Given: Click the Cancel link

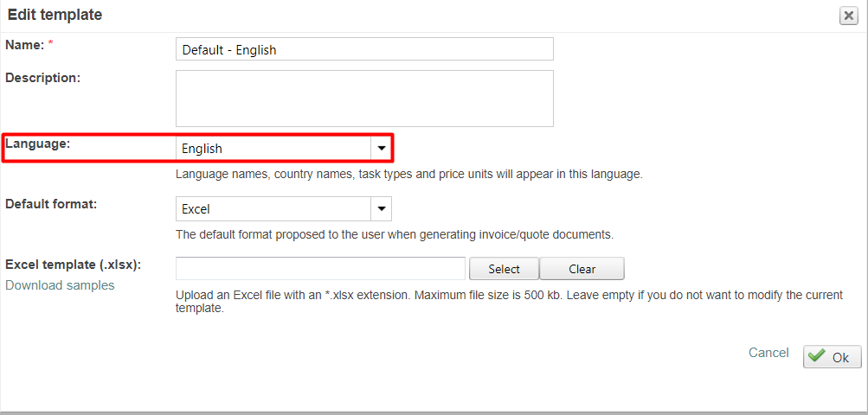Looking at the screenshot, I should pos(768,353).
